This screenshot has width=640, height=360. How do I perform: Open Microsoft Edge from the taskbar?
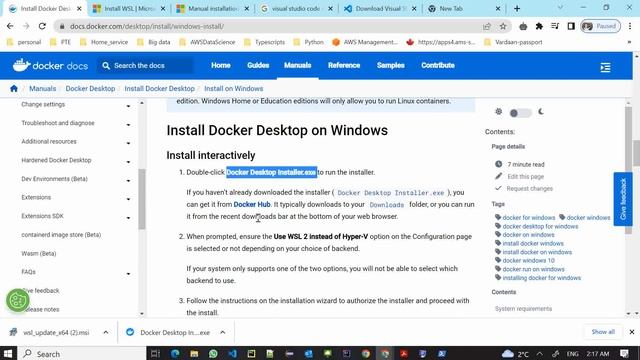[175, 353]
